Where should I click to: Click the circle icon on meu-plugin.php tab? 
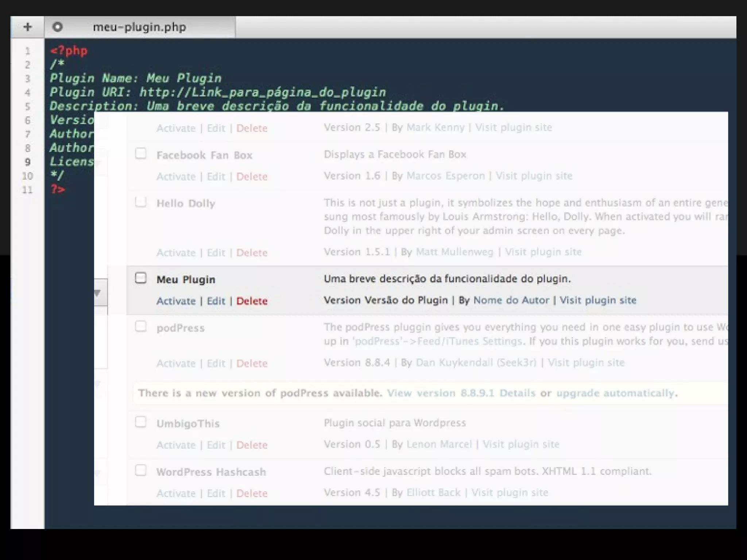(x=57, y=27)
